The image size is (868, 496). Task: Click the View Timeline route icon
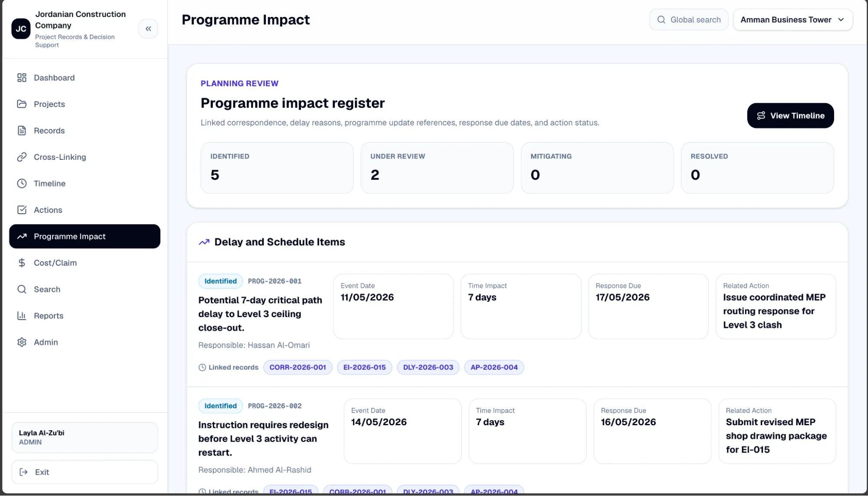pyautogui.click(x=761, y=116)
